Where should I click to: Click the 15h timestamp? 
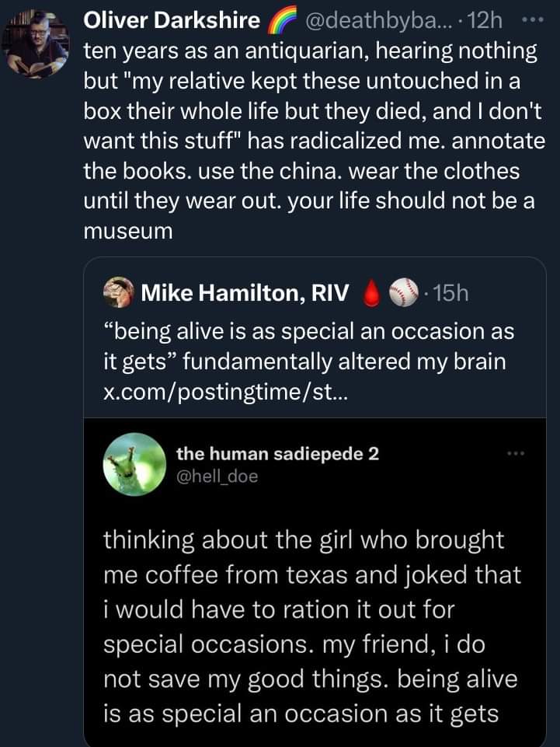click(x=448, y=294)
